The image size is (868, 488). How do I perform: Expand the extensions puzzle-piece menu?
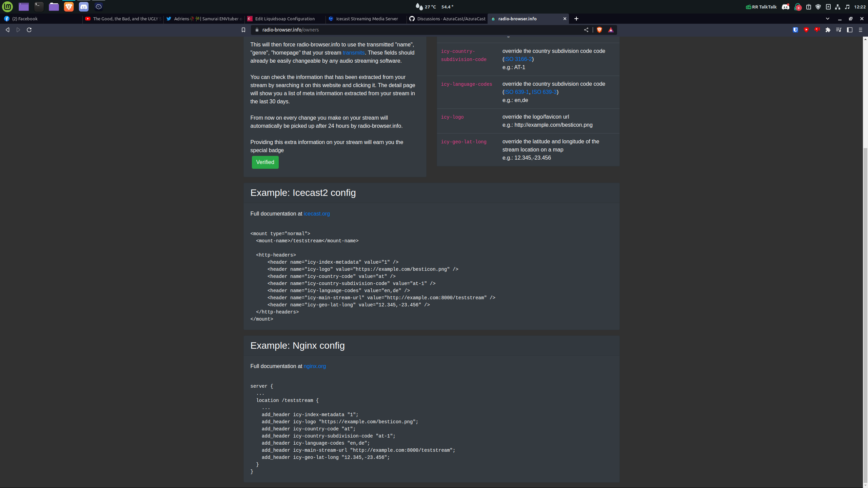click(x=828, y=30)
